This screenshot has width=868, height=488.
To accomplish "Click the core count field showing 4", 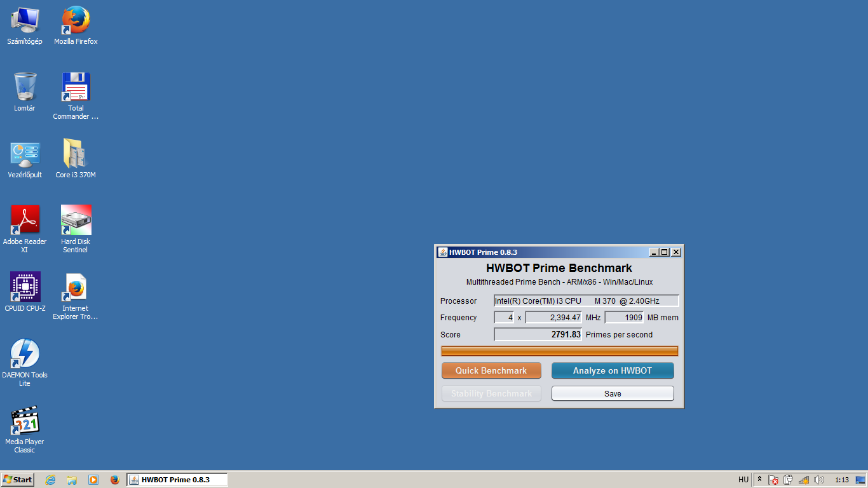I will 504,317.
